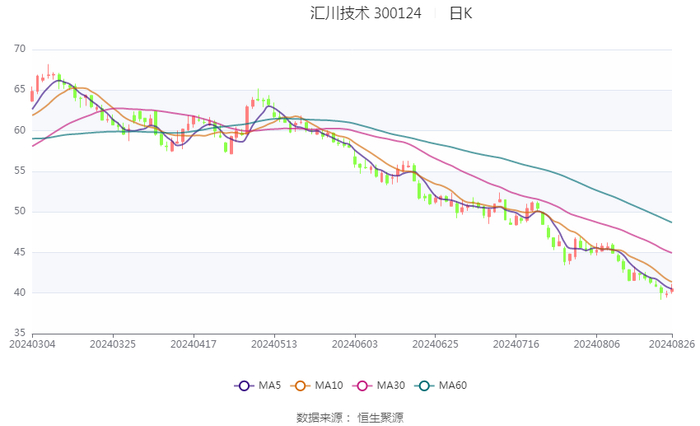Hide the MA60 line via its text label

click(453, 386)
